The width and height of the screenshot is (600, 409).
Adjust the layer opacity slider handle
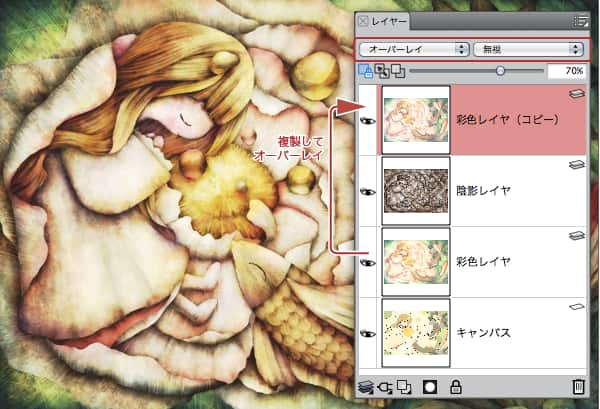point(500,70)
